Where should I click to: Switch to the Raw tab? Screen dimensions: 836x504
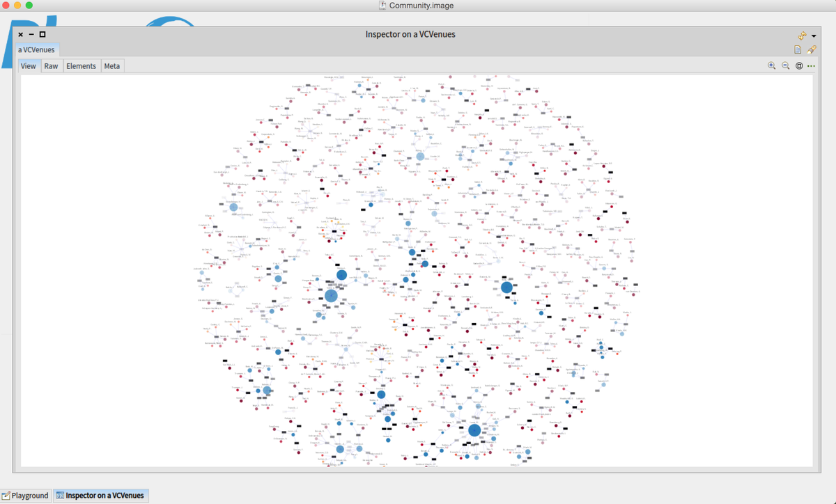51,66
